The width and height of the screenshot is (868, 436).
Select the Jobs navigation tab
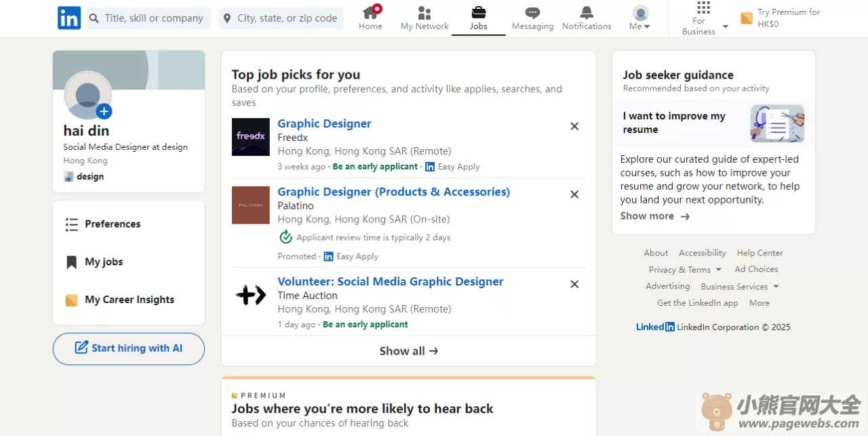tap(479, 18)
